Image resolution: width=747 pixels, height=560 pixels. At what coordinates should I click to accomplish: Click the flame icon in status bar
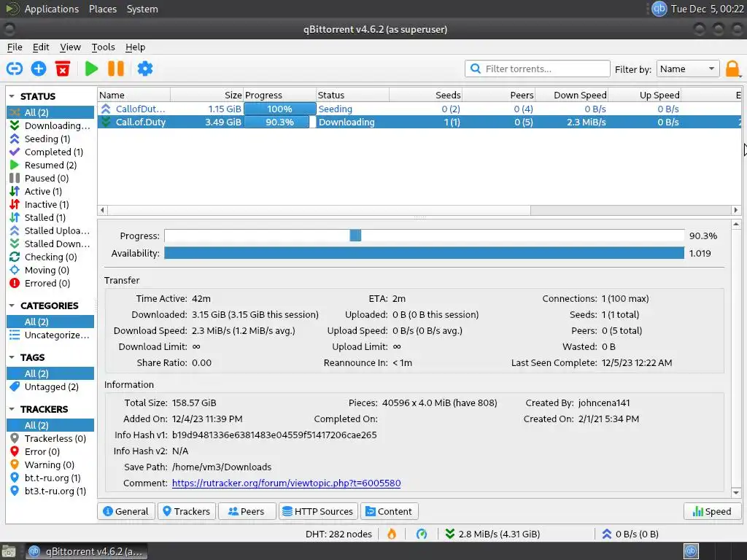(x=392, y=534)
